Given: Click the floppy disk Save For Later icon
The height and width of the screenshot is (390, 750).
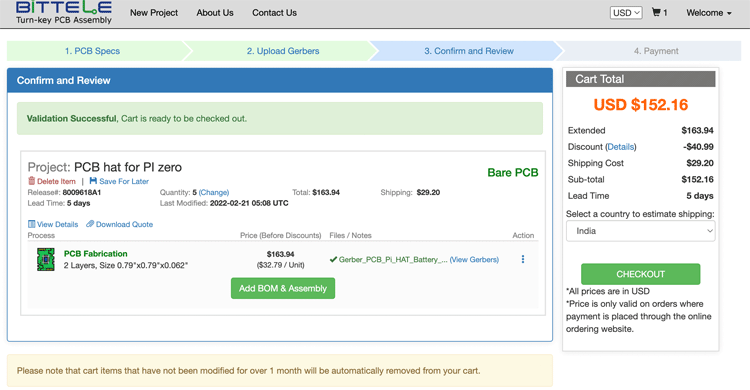Looking at the screenshot, I should coord(93,181).
